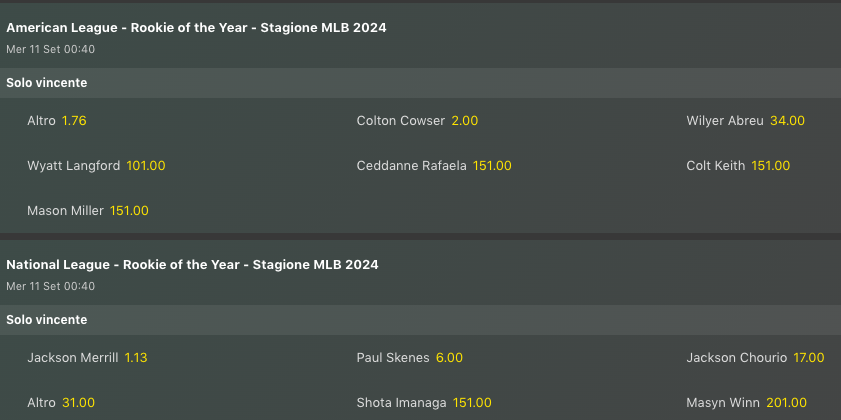Screen dimensions: 841x420
Task: Choose Wyatt Langford odds 101.00
Action: (96, 166)
